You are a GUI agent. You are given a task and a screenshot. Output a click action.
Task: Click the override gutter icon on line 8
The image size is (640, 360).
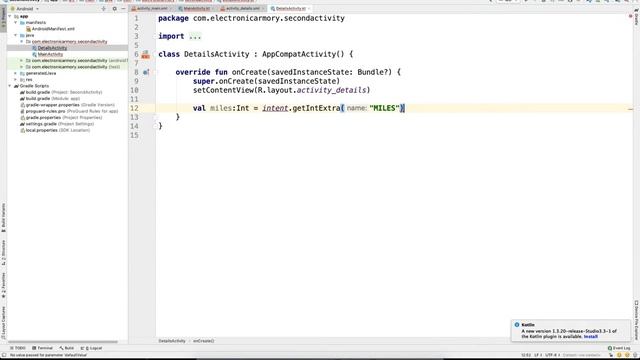click(x=146, y=72)
